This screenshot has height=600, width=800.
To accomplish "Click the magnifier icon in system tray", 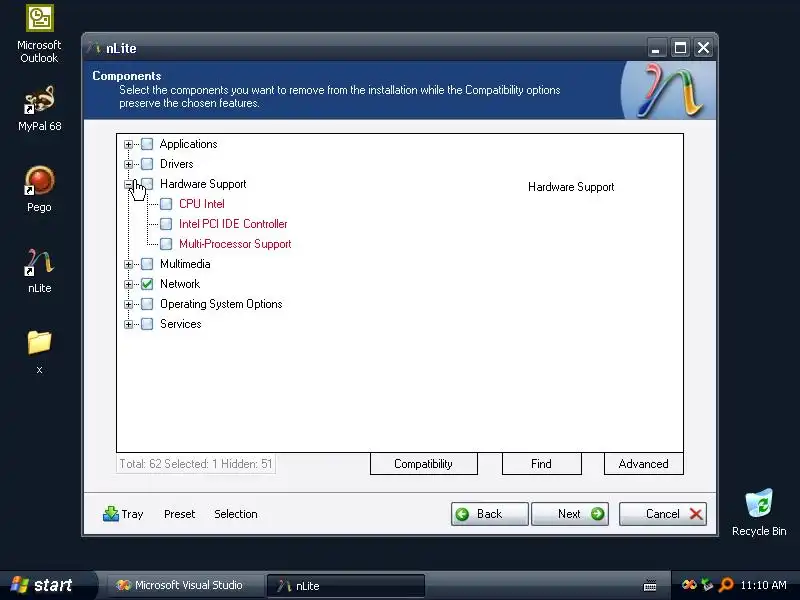I will coord(726,585).
